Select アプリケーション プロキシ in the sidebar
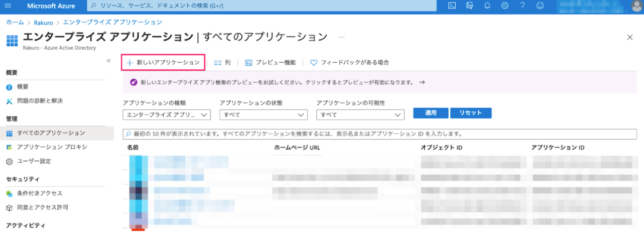The image size is (644, 233). click(52, 147)
